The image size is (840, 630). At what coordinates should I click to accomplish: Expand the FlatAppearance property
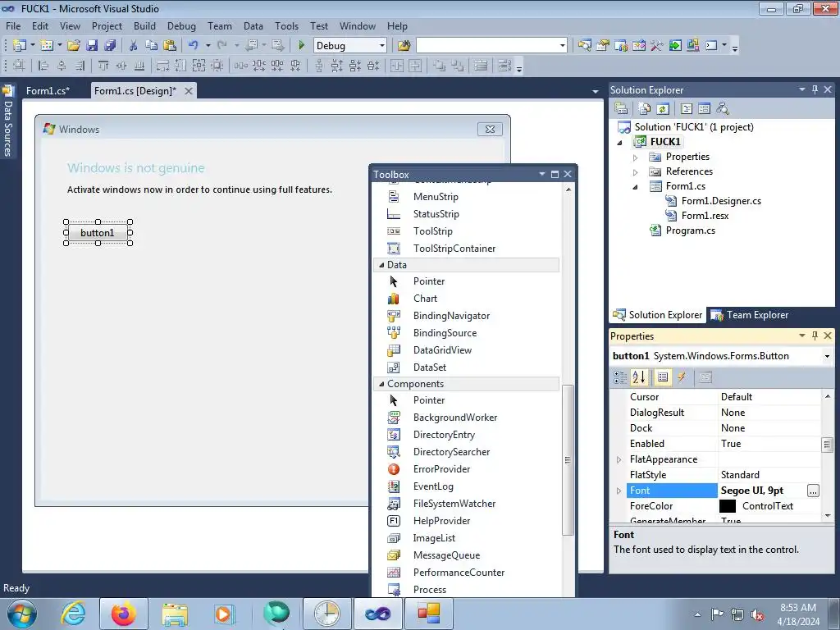coord(619,459)
